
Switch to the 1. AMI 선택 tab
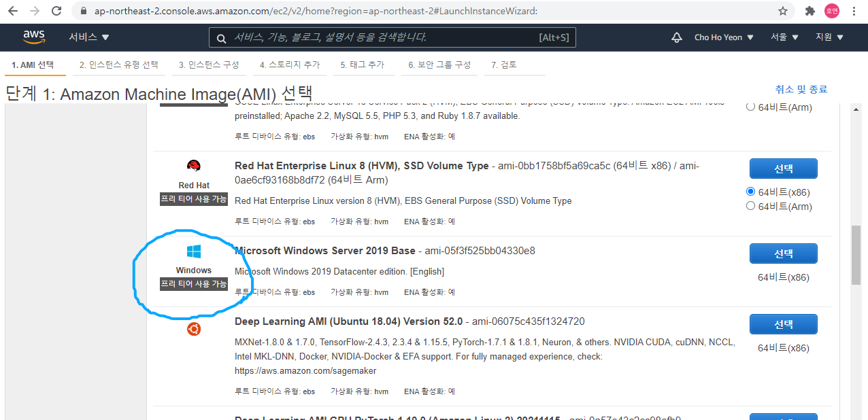click(33, 65)
